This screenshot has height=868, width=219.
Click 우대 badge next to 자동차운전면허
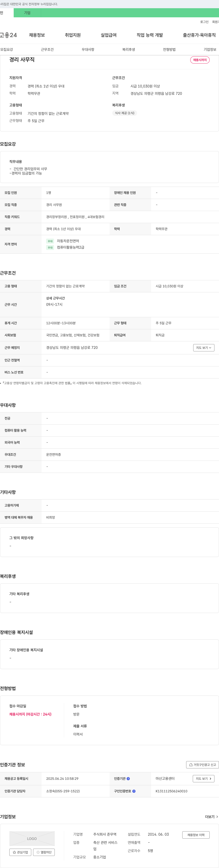[x=50, y=241]
